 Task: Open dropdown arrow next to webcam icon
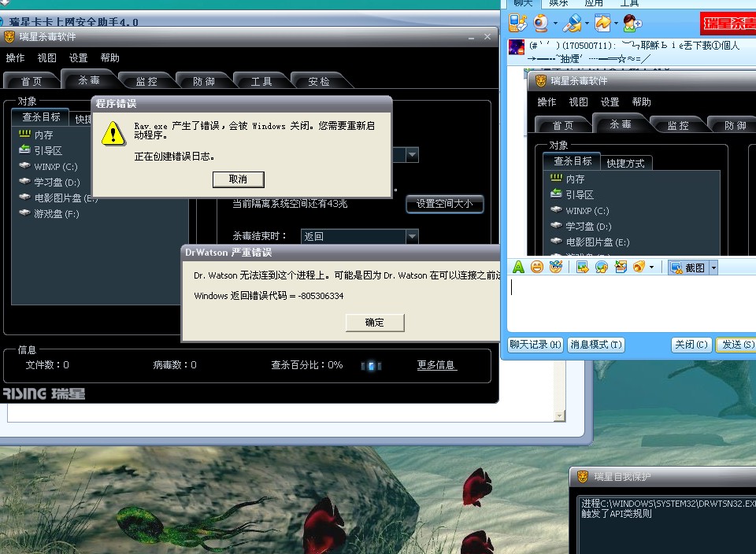coord(555,24)
